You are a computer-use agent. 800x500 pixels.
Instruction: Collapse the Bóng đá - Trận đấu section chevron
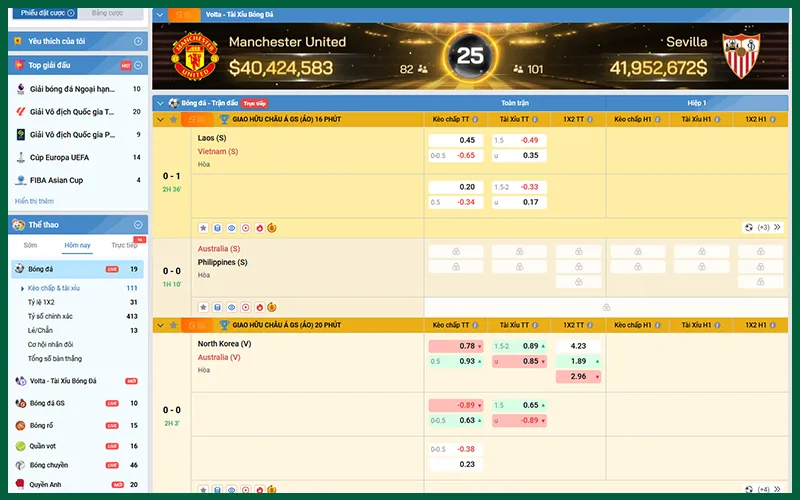[x=160, y=103]
